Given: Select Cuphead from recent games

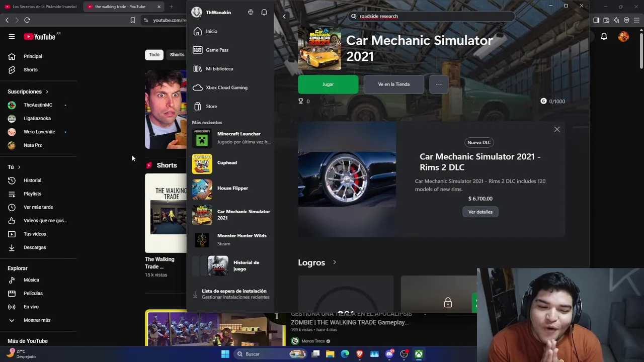Looking at the screenshot, I should click(x=231, y=163).
